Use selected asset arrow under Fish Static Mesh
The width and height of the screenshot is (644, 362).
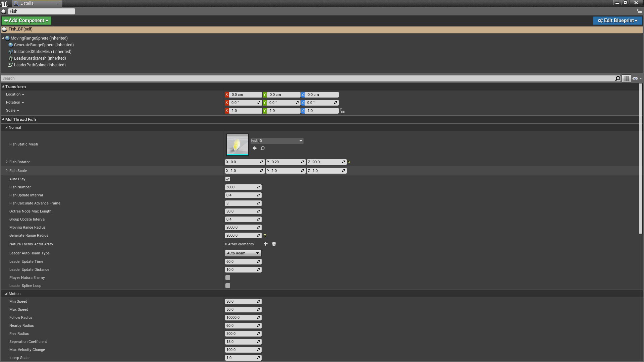254,148
